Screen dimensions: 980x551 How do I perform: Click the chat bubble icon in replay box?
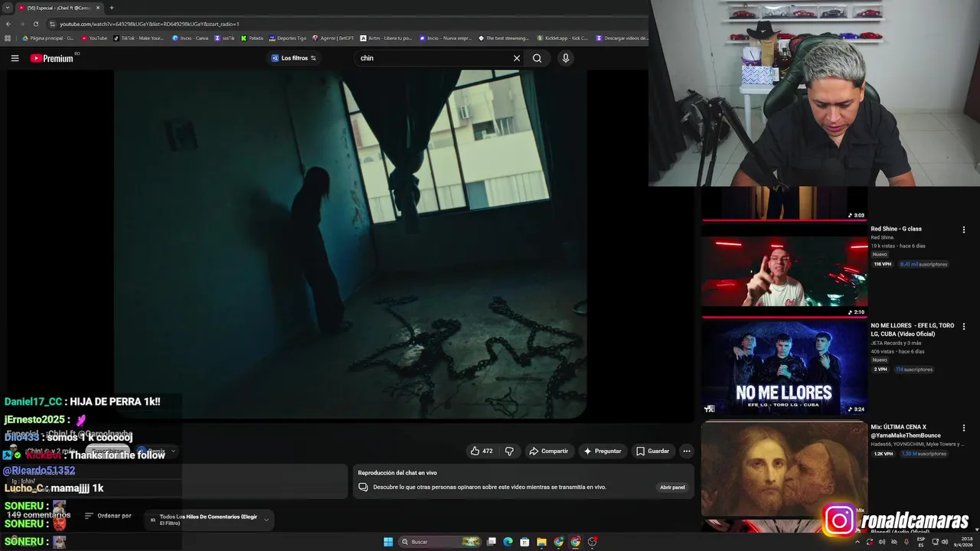click(363, 487)
